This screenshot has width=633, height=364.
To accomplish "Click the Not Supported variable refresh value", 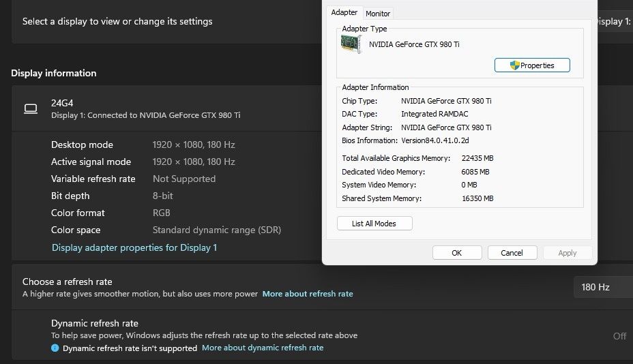I will [x=184, y=179].
